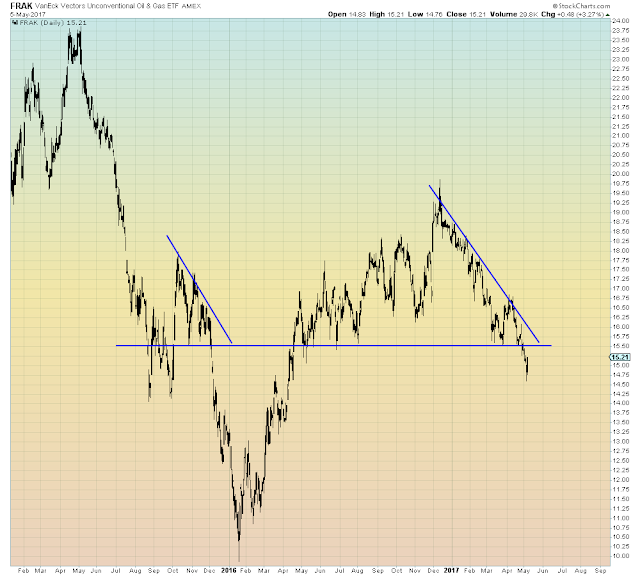Click the 23.50 price axis label
Viewport: 640px width, 576px height.
click(x=621, y=40)
